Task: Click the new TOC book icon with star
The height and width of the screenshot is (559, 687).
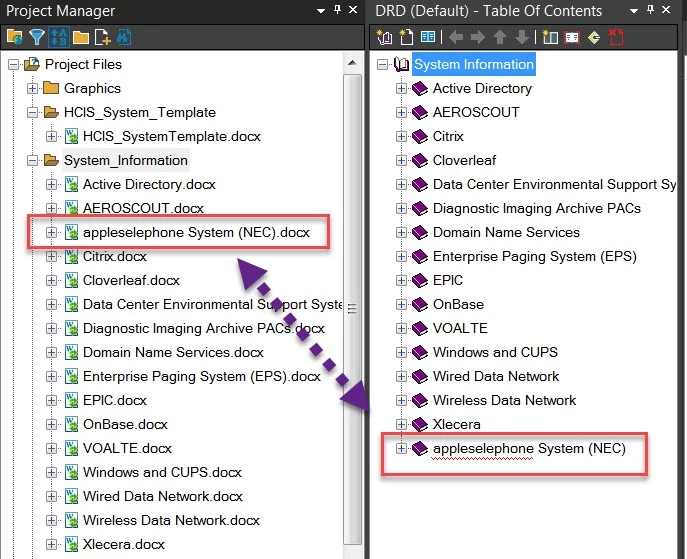Action: 384,38
